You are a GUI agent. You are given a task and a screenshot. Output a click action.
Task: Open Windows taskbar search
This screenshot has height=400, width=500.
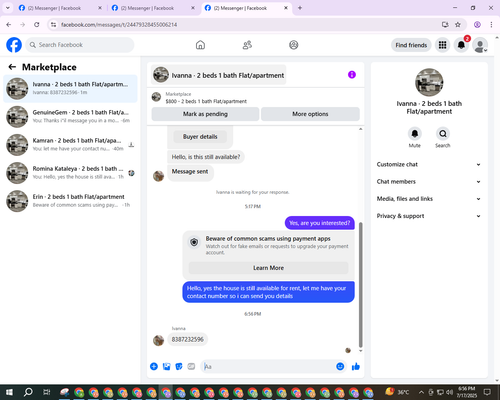[x=28, y=392]
